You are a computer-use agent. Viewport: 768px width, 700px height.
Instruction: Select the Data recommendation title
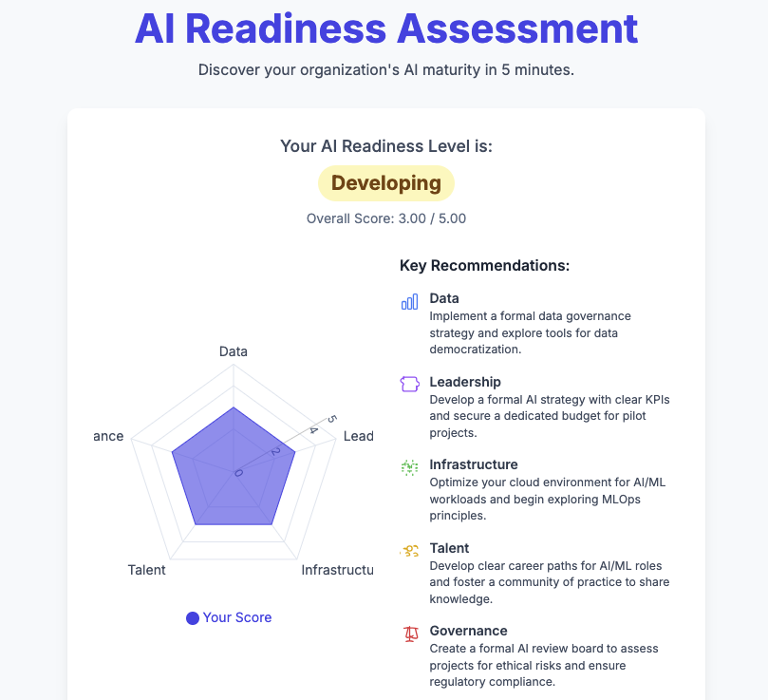[x=444, y=298]
